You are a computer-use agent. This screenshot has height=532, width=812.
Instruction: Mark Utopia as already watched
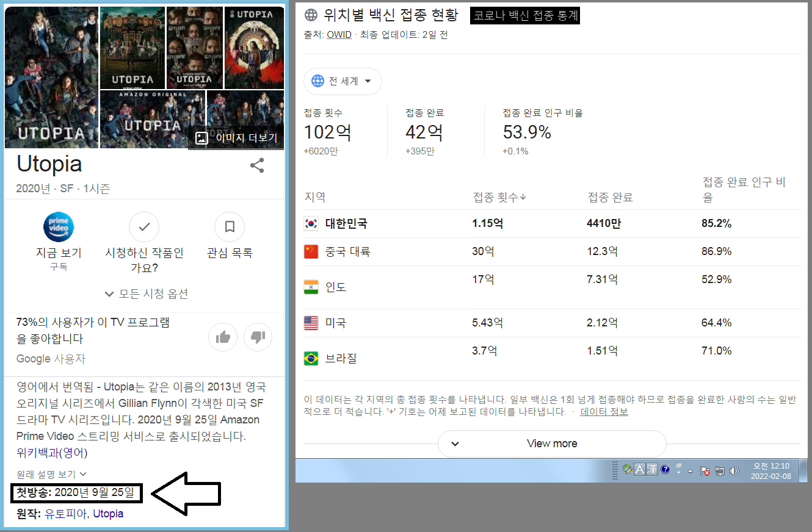click(144, 228)
